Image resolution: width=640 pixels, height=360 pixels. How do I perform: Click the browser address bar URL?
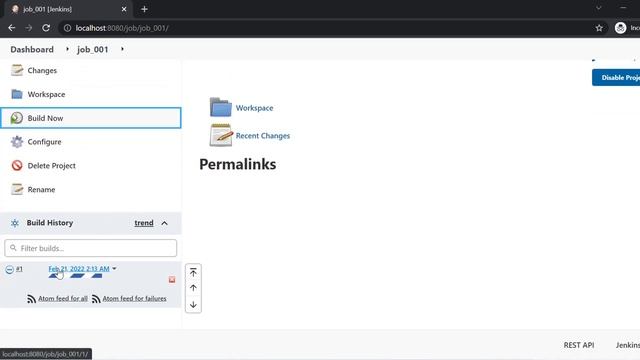122,28
